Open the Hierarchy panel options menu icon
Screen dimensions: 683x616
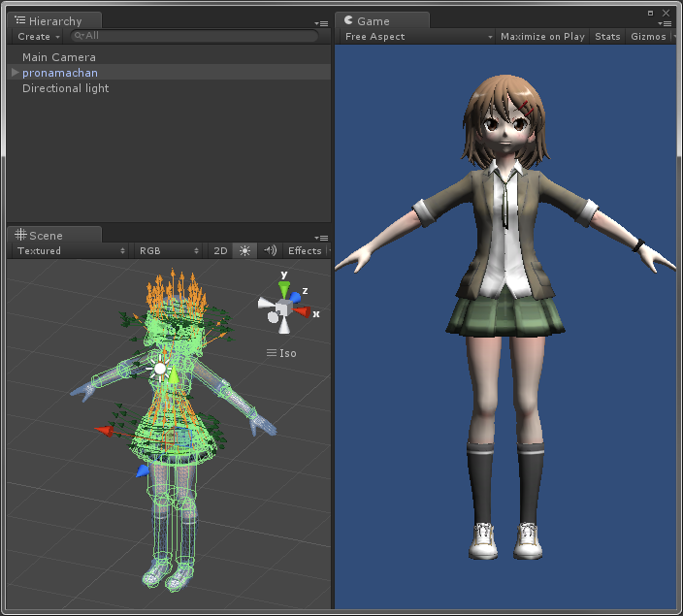coord(321,23)
